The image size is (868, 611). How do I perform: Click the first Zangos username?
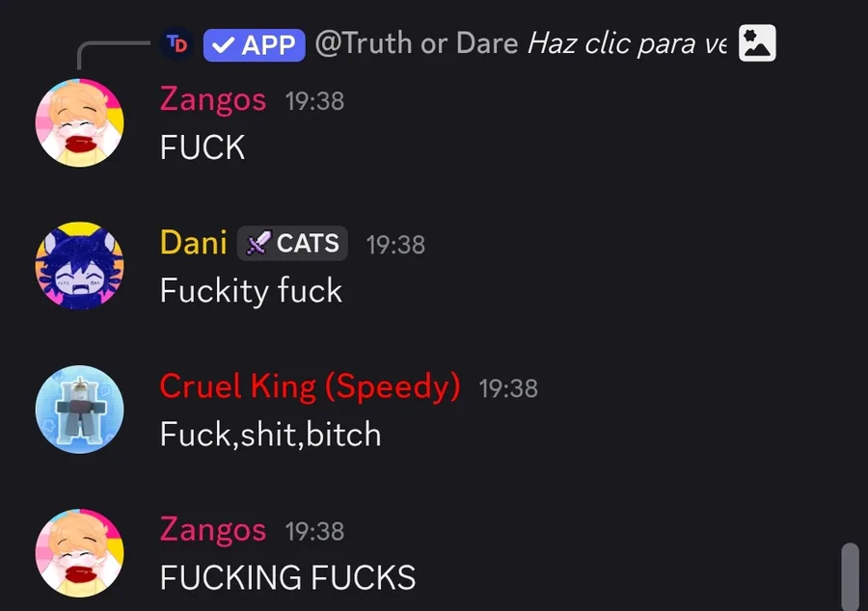click(x=213, y=100)
